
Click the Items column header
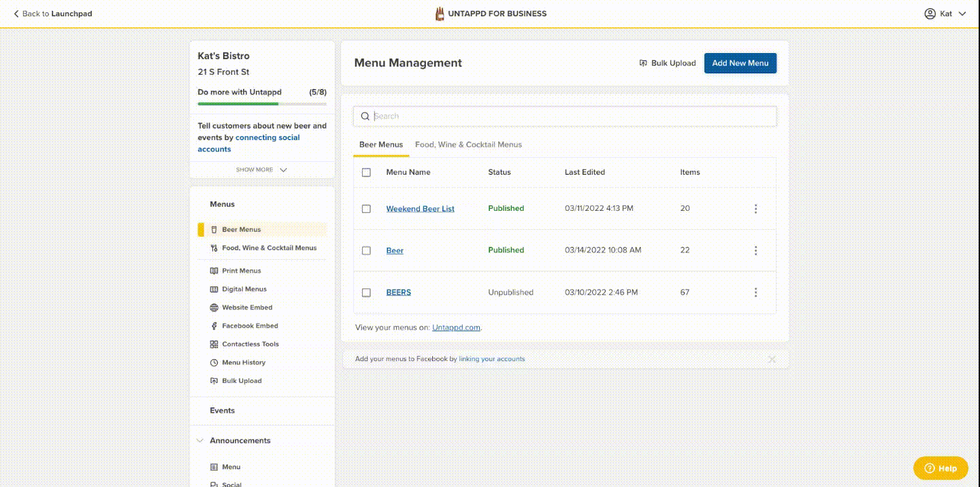click(690, 173)
